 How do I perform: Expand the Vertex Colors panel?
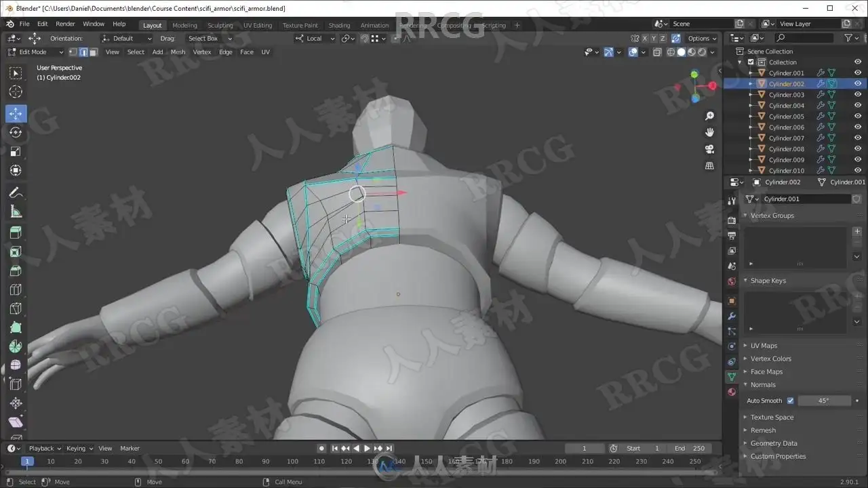[x=770, y=359]
